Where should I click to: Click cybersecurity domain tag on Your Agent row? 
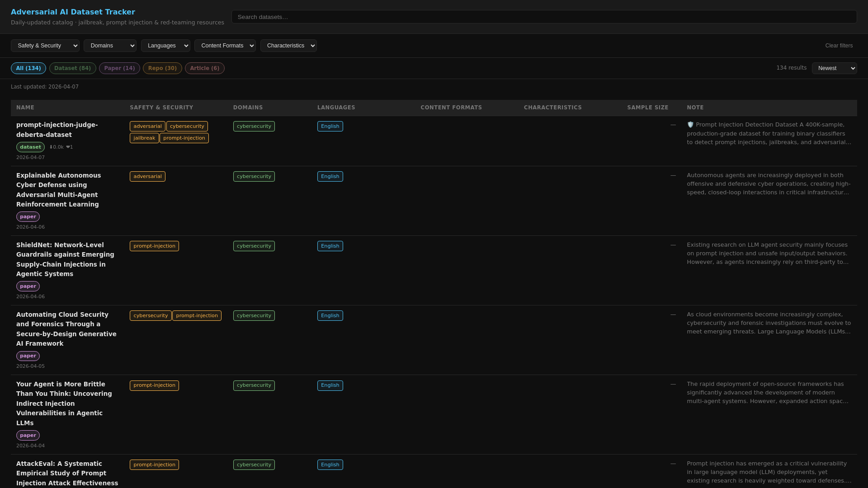click(x=254, y=385)
